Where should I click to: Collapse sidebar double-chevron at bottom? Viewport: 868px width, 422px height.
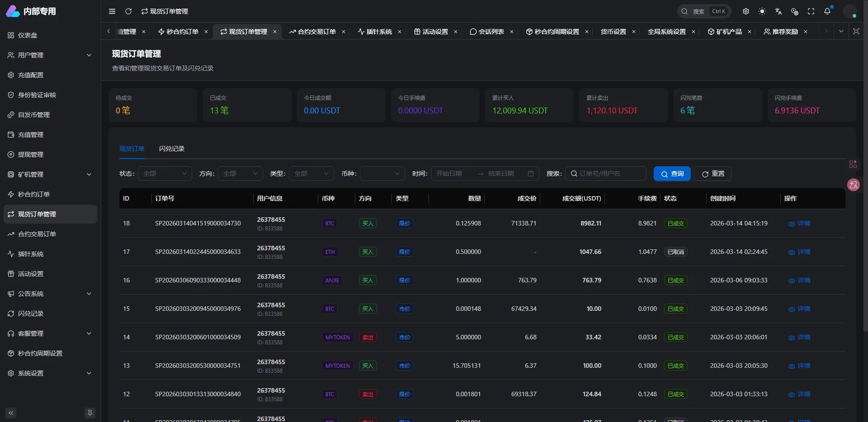pyautogui.click(x=11, y=413)
